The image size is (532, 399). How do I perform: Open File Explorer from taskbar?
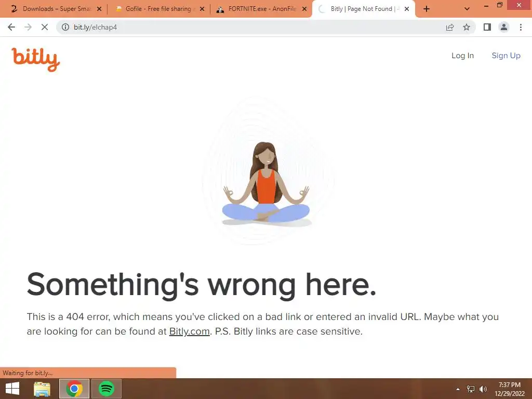[x=42, y=389]
